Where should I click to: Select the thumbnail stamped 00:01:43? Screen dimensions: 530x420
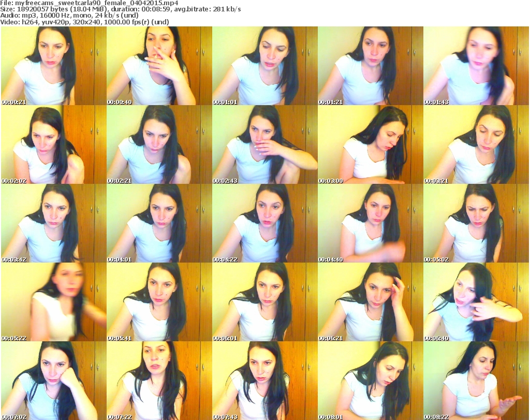[476, 66]
